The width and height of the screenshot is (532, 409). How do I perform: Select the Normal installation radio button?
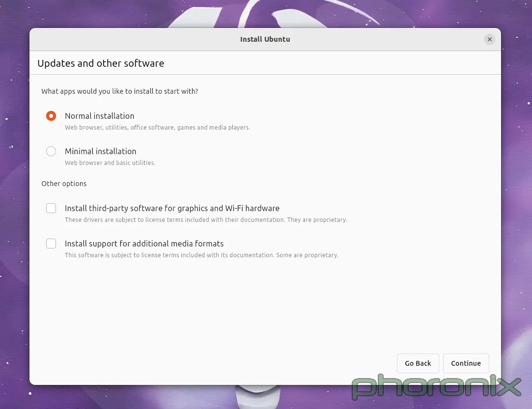[x=51, y=116]
